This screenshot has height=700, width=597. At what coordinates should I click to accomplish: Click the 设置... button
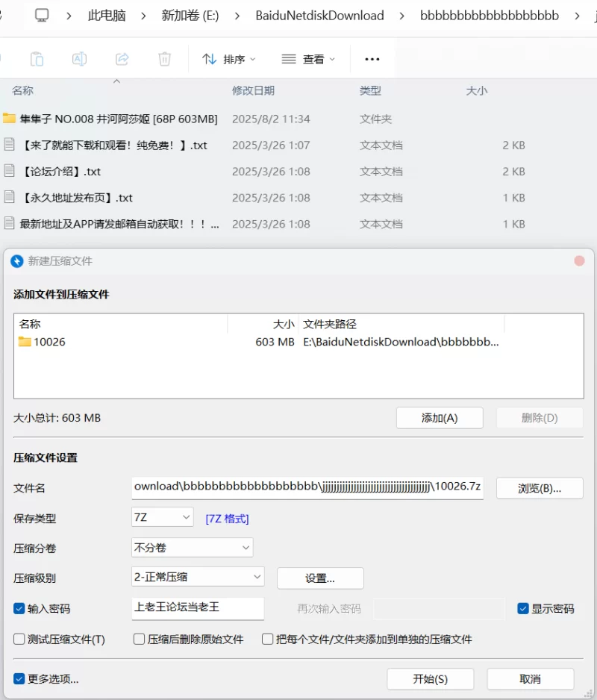[x=320, y=578]
